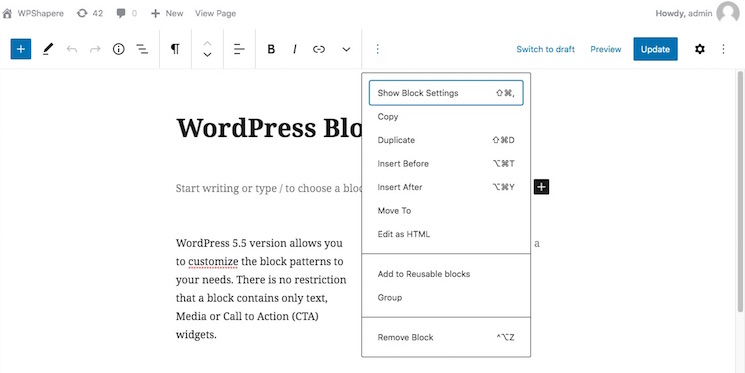Image resolution: width=745 pixels, height=373 pixels.
Task: Toggle bold formatting
Action: pyautogui.click(x=271, y=49)
